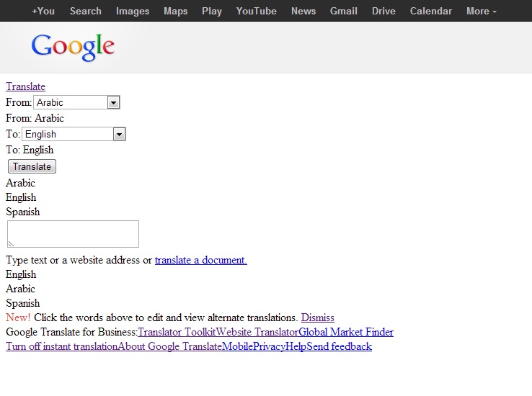
Task: Open Drive from the top bar
Action: (x=384, y=12)
